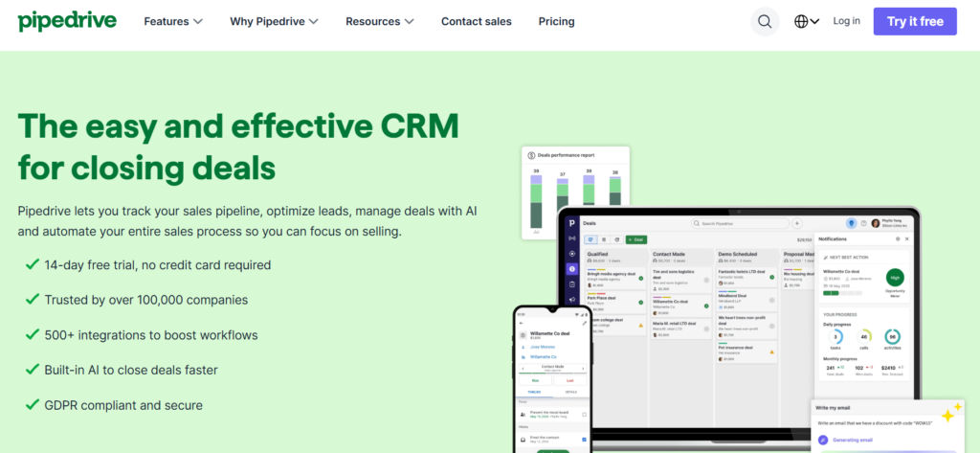Go to Contact sales page
The image size is (980, 453).
(477, 21)
